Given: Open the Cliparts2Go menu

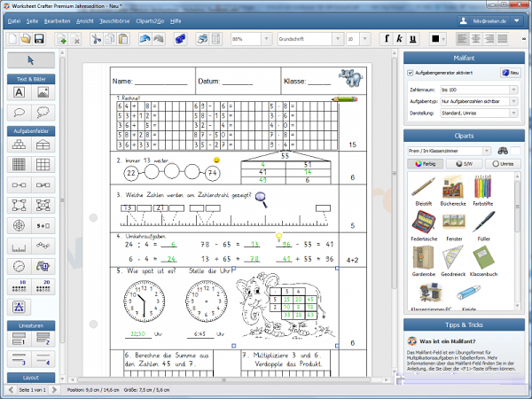Looking at the screenshot, I should pos(147,19).
